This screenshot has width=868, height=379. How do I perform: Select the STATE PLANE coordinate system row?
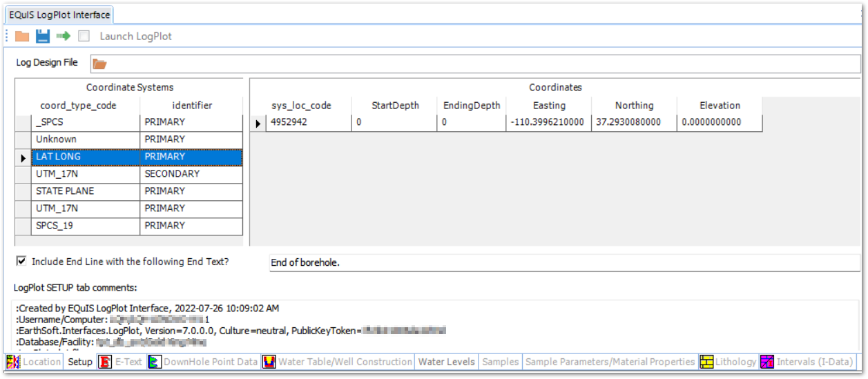tap(138, 191)
